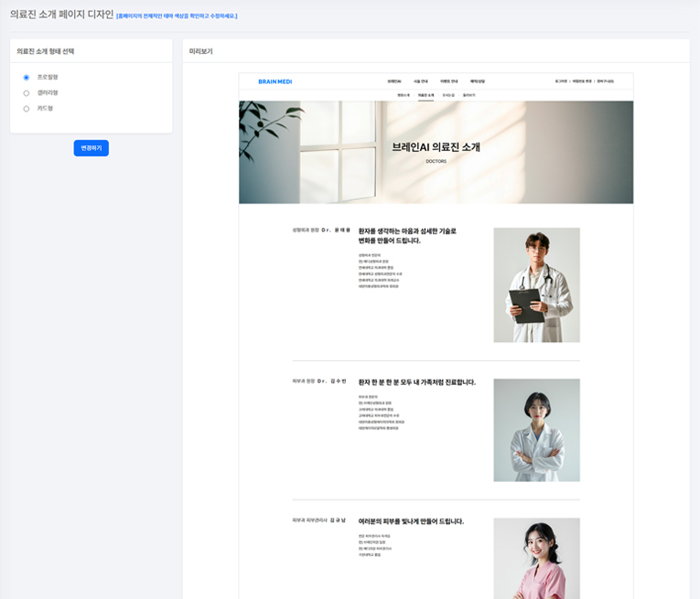This screenshot has height=599, width=700.
Task: Open the 브레인AI menu in preview header
Action: point(394,81)
